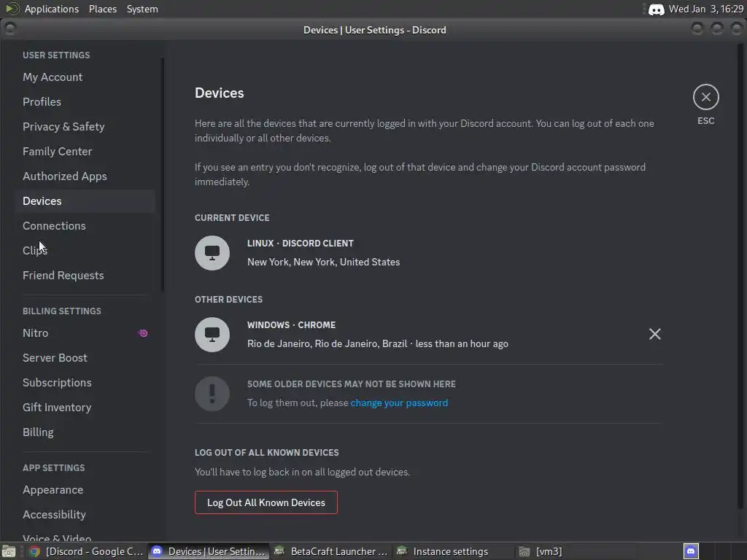Viewport: 747px width, 560px height.
Task: Open the System menu
Action: coord(142,9)
